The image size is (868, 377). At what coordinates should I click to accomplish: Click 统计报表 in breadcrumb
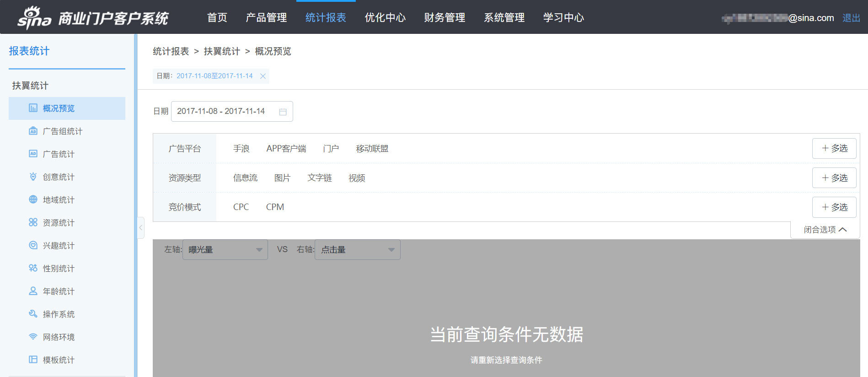pos(171,51)
